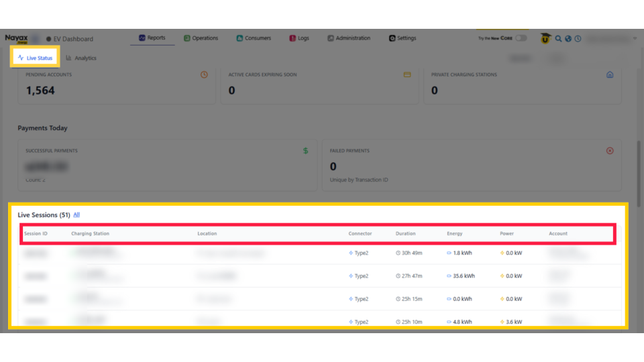The width and height of the screenshot is (644, 362).
Task: Select the Live Status tab
Action: (36, 58)
